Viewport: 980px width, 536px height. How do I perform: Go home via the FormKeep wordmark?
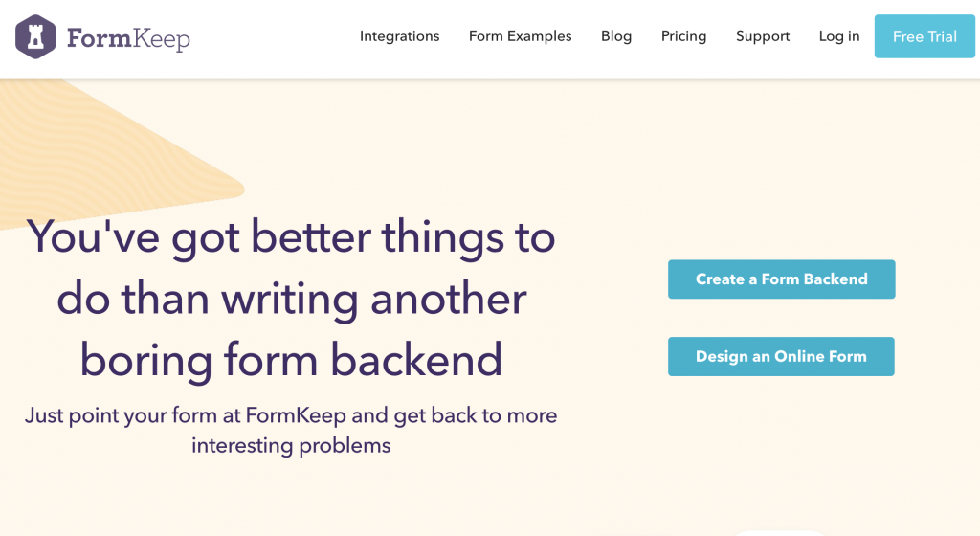[129, 38]
